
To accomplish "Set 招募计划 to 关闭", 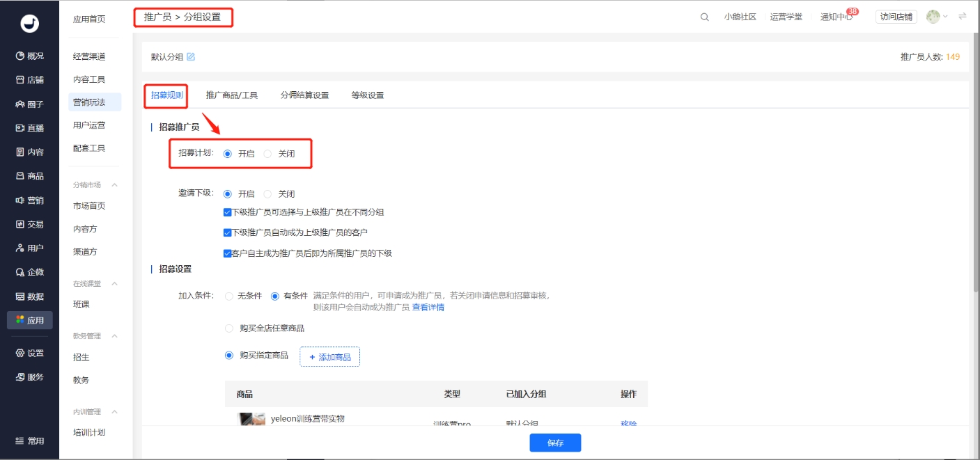I will (268, 154).
